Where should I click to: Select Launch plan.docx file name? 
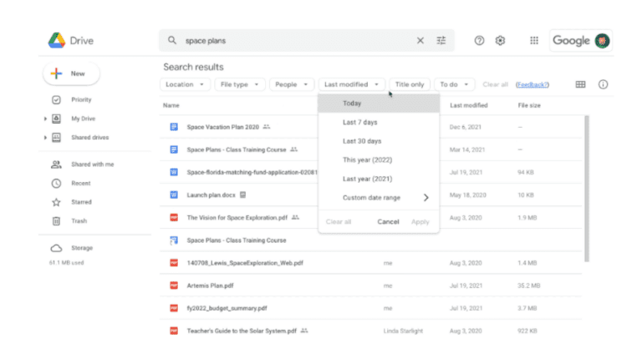tap(211, 195)
